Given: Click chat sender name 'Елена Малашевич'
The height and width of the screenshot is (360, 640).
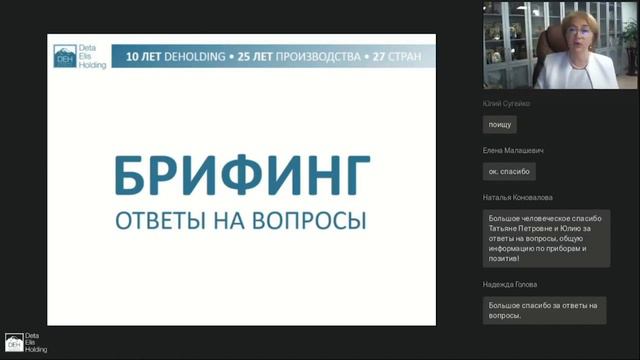Looking at the screenshot, I should click(x=513, y=151).
